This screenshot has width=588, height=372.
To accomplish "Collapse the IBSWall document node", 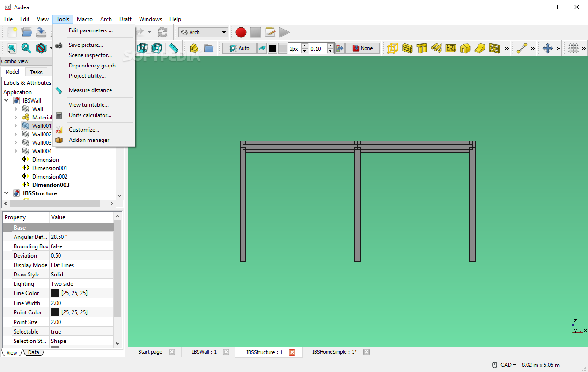I will tap(7, 100).
